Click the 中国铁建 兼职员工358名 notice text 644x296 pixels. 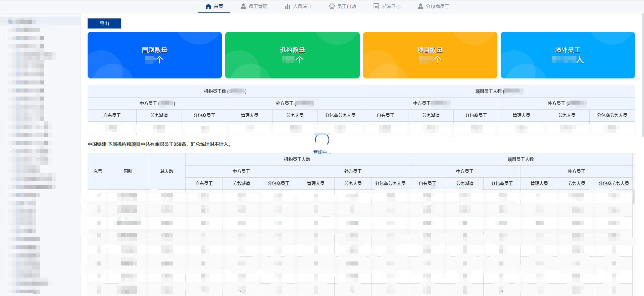(x=160, y=144)
